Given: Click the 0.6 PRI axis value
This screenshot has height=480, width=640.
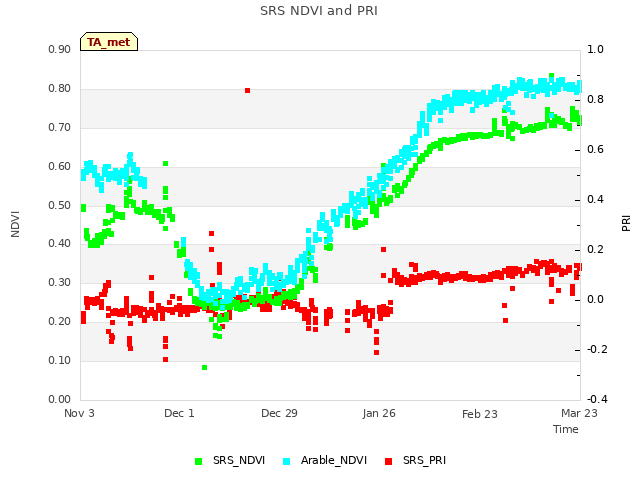Looking at the screenshot, I should click(x=595, y=149).
